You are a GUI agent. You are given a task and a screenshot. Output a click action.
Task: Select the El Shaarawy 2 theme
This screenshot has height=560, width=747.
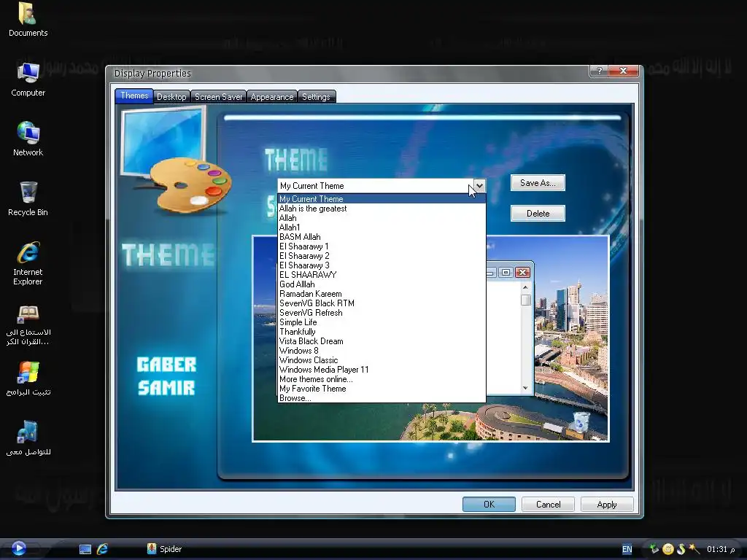[x=382, y=256]
